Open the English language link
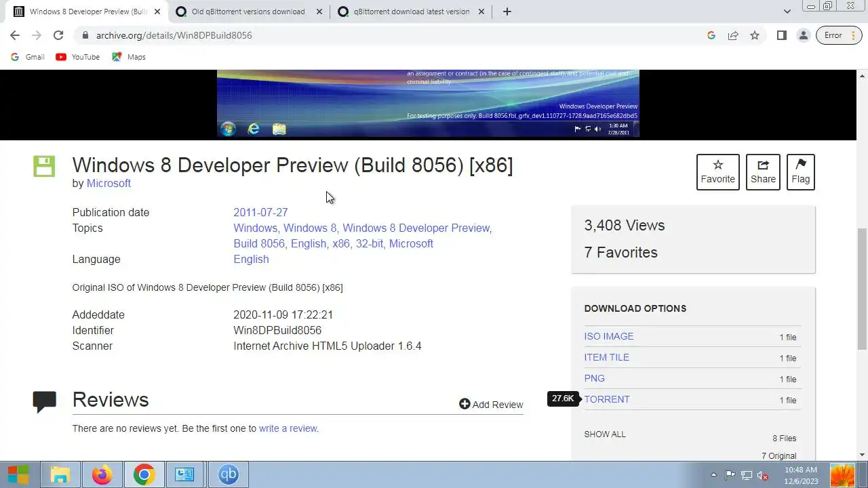The width and height of the screenshot is (868, 488). pos(251,259)
